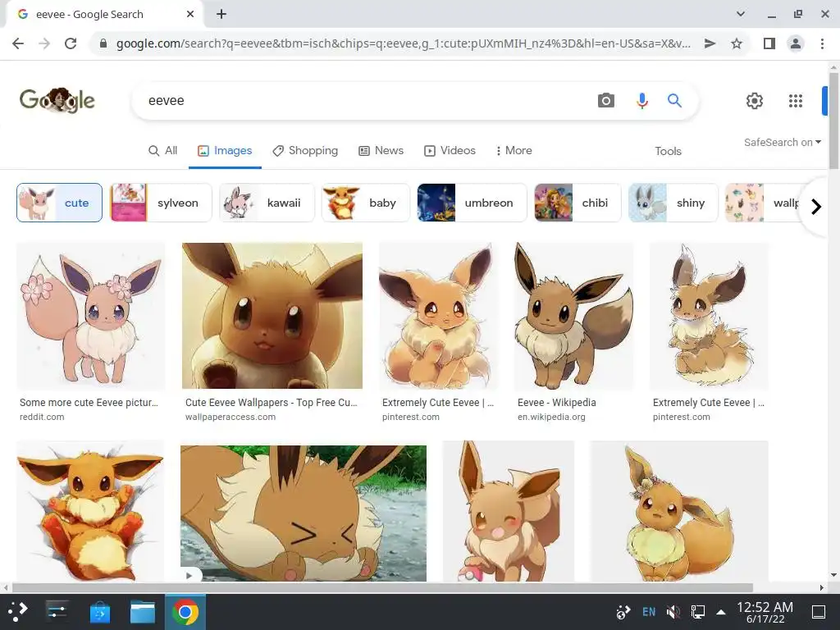Apply the kawaii filter chip
Viewport: 840px width, 630px height.
pyautogui.click(x=267, y=203)
